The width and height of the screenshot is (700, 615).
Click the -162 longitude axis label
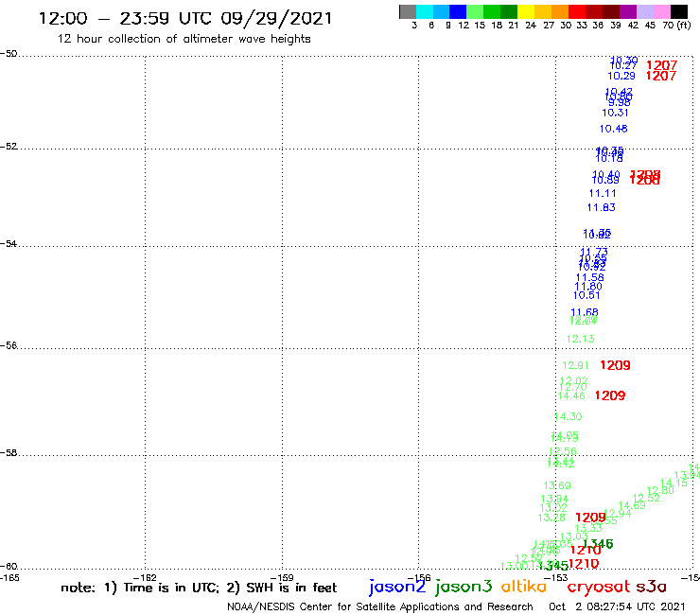[145, 578]
